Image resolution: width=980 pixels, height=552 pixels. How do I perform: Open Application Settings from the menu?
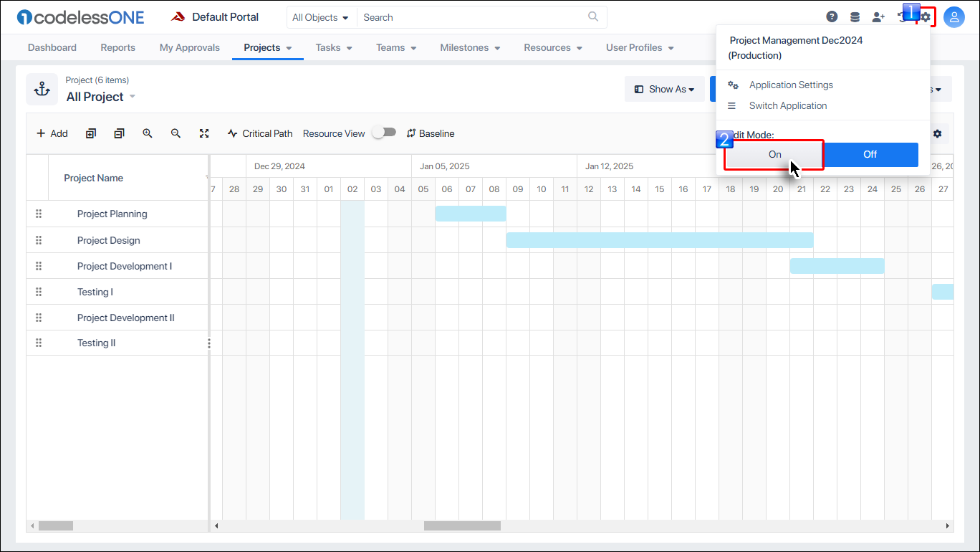click(x=791, y=85)
